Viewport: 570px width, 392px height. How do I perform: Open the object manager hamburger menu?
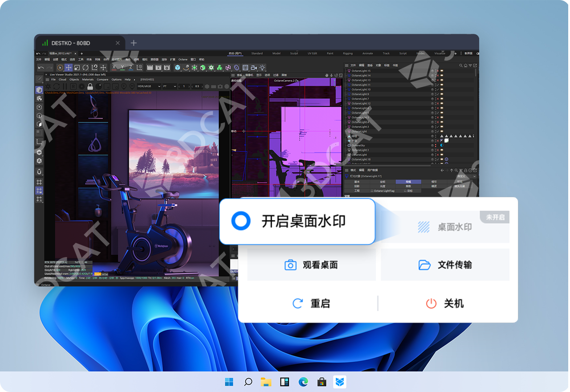(346, 65)
